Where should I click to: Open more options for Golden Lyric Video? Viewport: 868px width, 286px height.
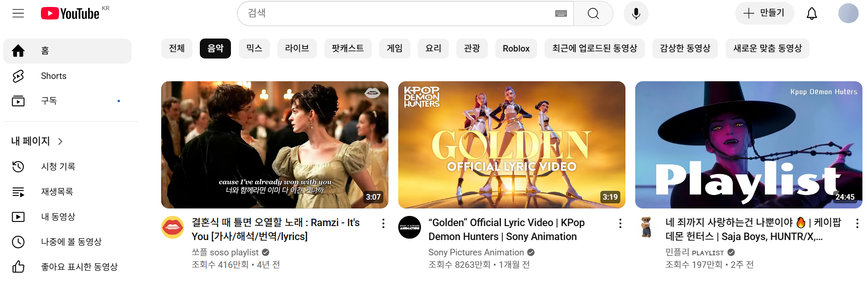click(x=620, y=223)
